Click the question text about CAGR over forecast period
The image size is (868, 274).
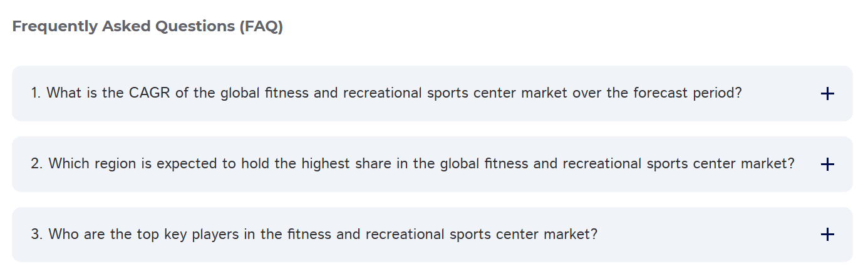click(x=386, y=93)
